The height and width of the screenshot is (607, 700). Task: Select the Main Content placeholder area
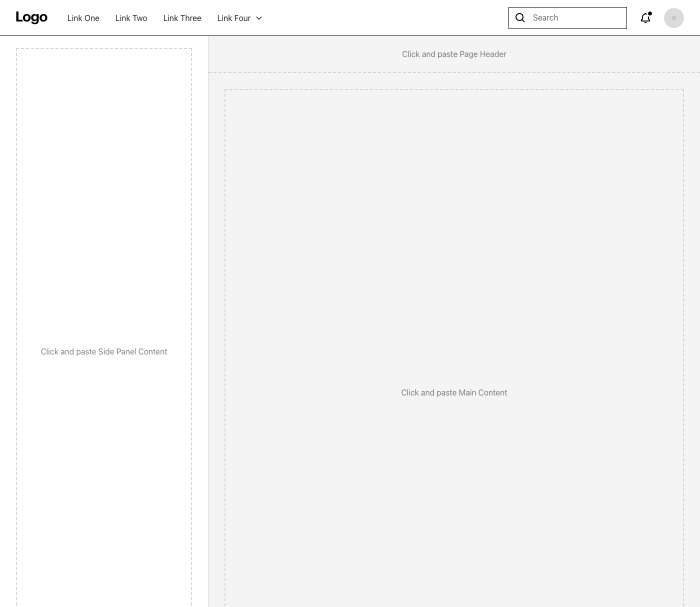pos(454,348)
